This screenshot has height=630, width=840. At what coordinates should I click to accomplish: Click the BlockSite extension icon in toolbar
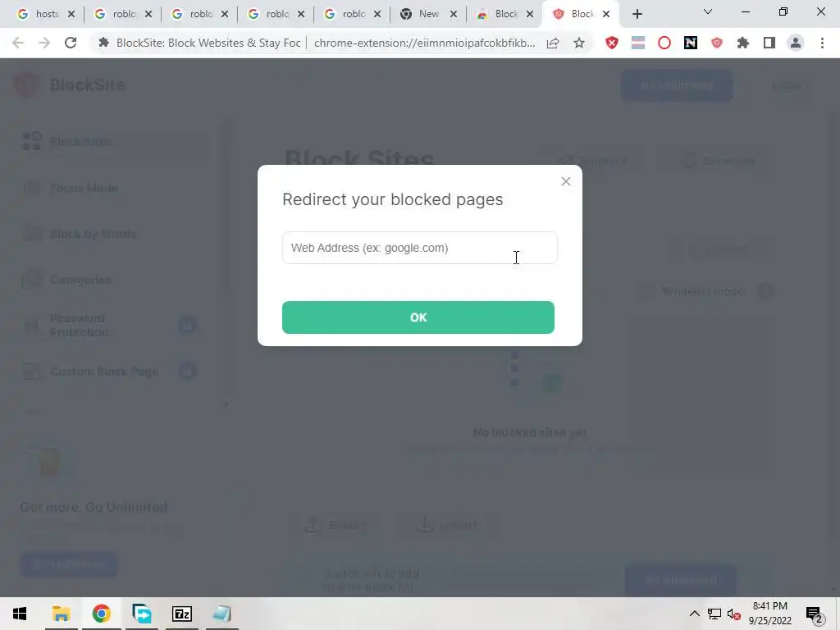click(717, 43)
